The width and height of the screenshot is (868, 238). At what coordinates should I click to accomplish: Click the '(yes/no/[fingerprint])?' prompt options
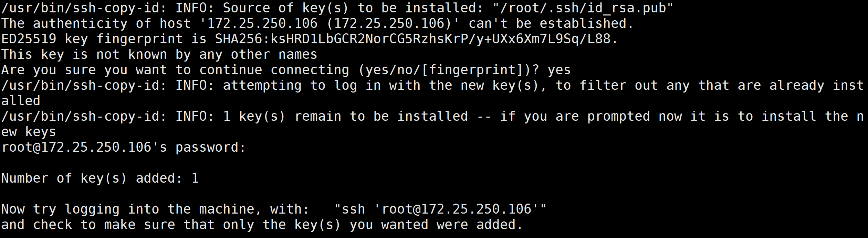(x=449, y=70)
